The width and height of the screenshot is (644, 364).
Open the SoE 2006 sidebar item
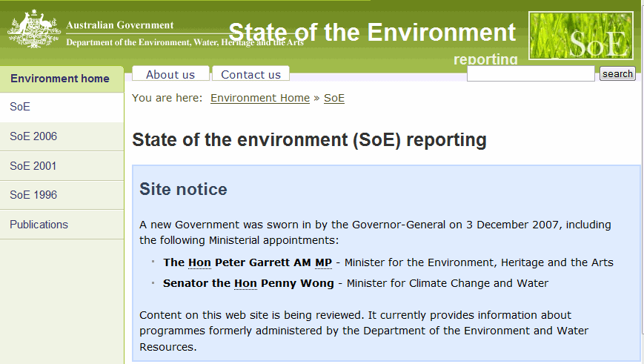[x=62, y=136]
